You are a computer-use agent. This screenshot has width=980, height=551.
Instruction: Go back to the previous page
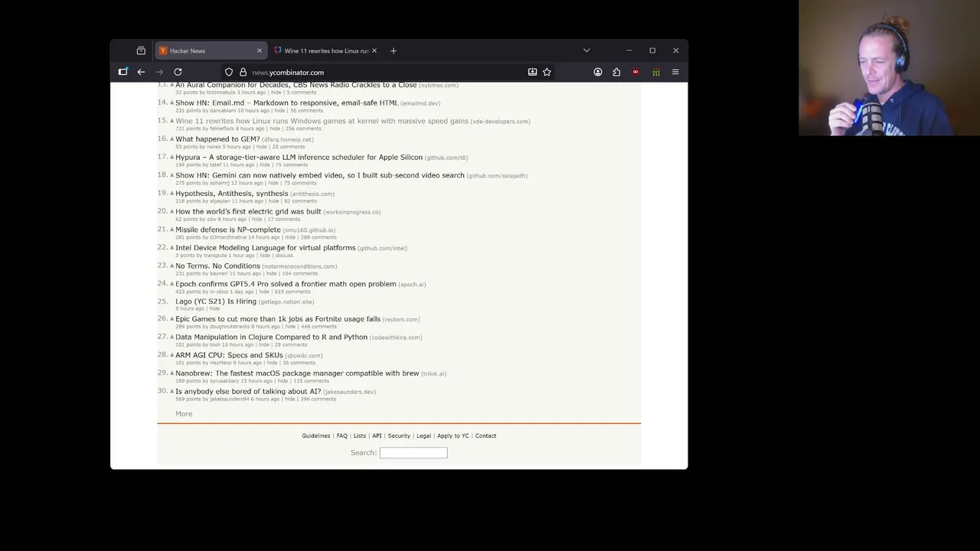[x=141, y=72]
